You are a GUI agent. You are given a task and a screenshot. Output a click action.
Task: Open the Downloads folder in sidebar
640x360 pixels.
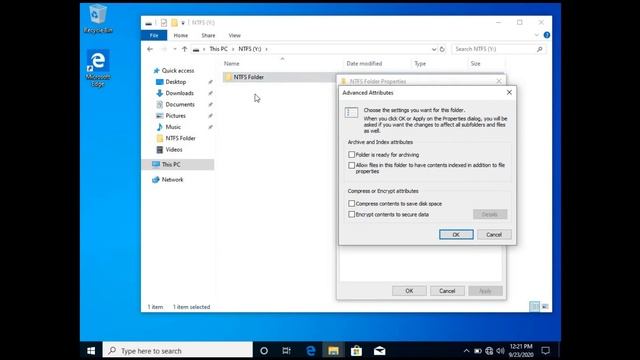click(180, 93)
